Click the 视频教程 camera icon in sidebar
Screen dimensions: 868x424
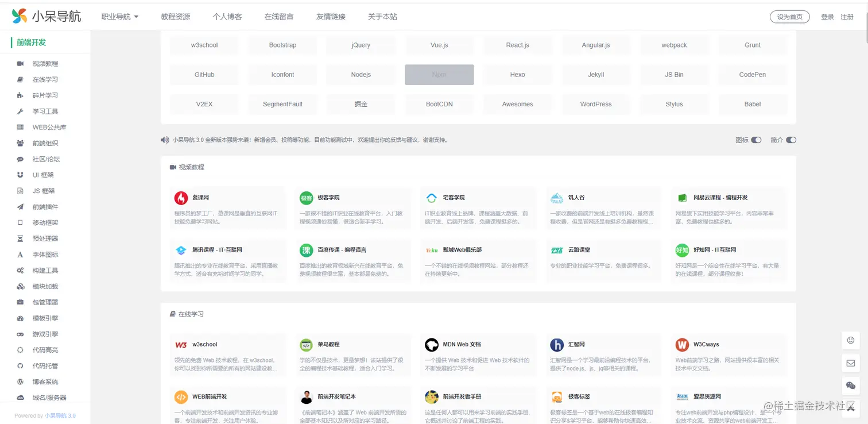(20, 64)
